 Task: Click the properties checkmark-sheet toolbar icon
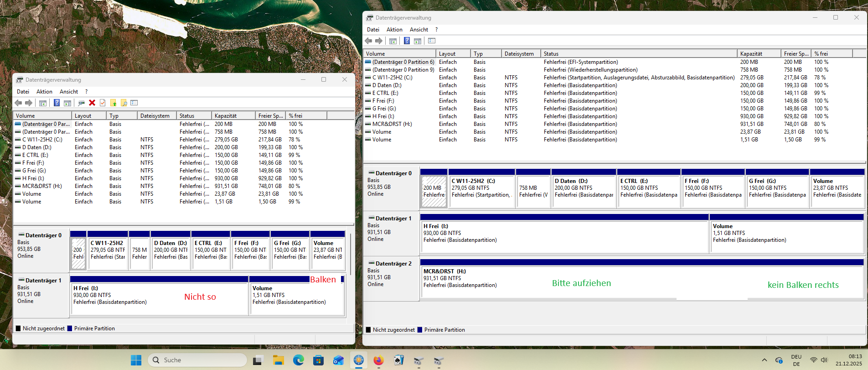[x=103, y=103]
